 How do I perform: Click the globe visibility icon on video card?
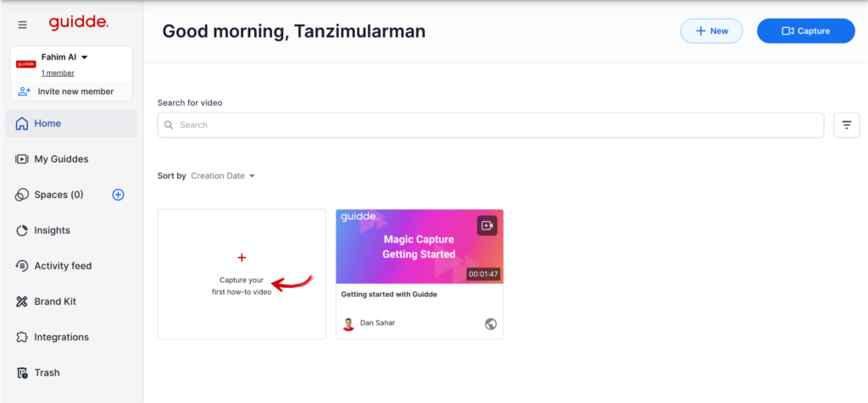point(490,323)
